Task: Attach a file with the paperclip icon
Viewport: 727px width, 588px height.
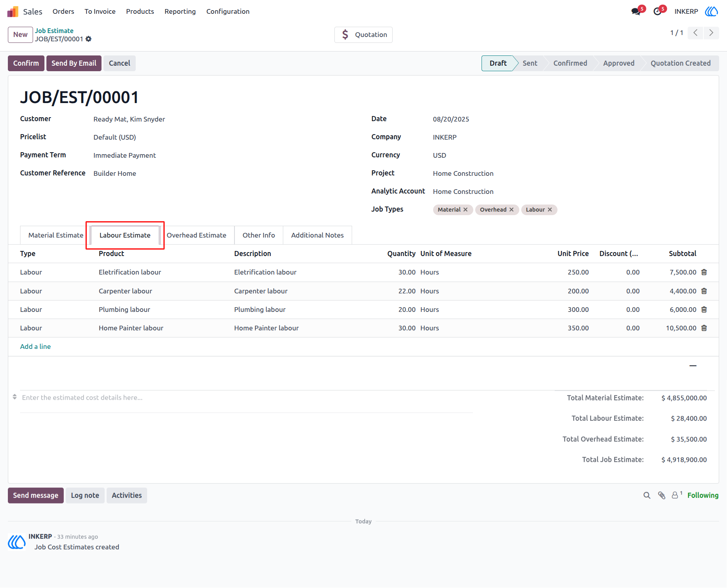Action: click(662, 496)
